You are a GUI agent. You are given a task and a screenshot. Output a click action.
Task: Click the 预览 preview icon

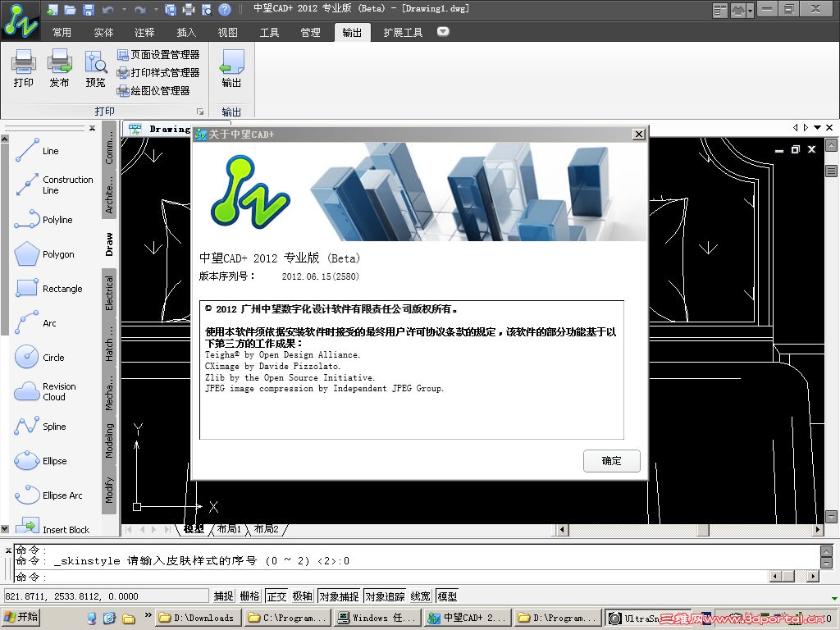click(95, 68)
